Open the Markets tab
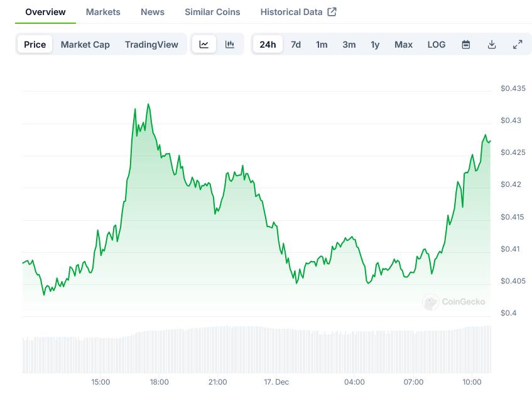Viewport: 532px width, 394px height. pos(103,12)
